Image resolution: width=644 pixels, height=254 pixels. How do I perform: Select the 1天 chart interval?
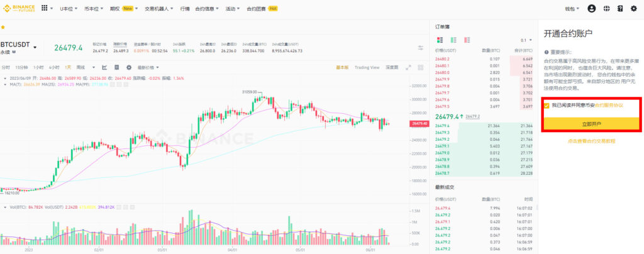[x=67, y=67]
